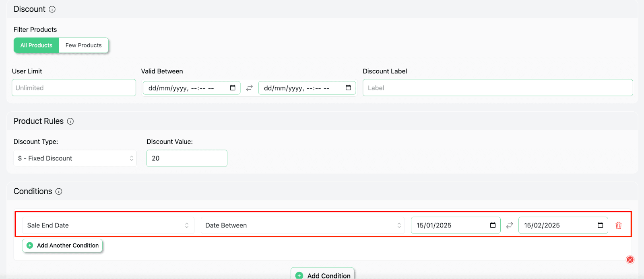
Task: Open calendar picker on 15/01/2025 date field
Action: point(493,225)
